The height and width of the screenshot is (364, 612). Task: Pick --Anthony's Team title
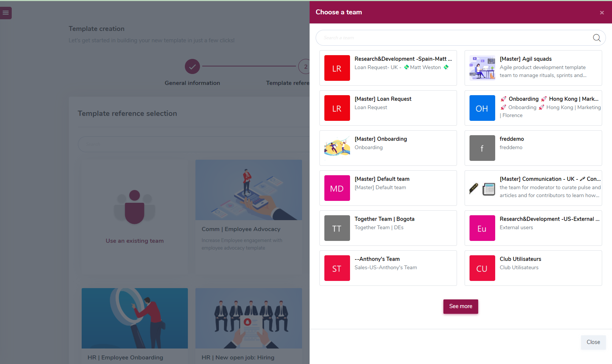(377, 259)
